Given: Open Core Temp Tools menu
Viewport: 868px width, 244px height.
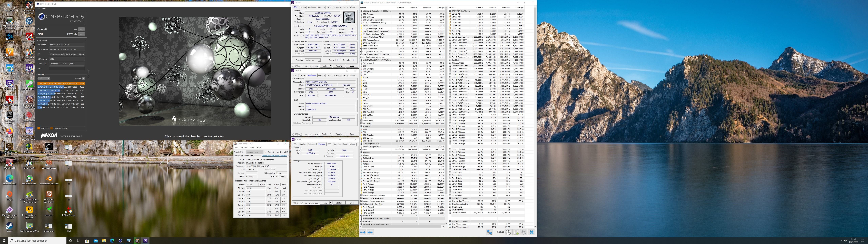Looking at the screenshot, I should [x=252, y=148].
